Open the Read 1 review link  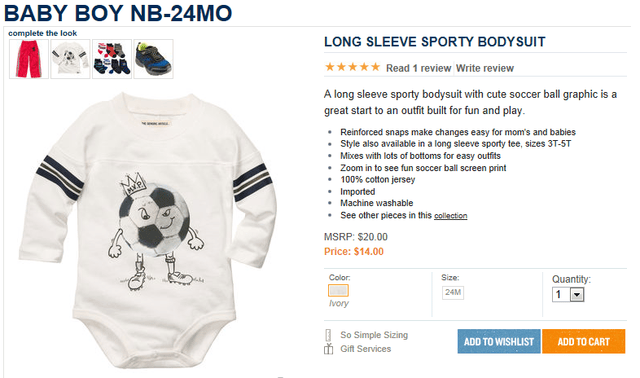[418, 68]
